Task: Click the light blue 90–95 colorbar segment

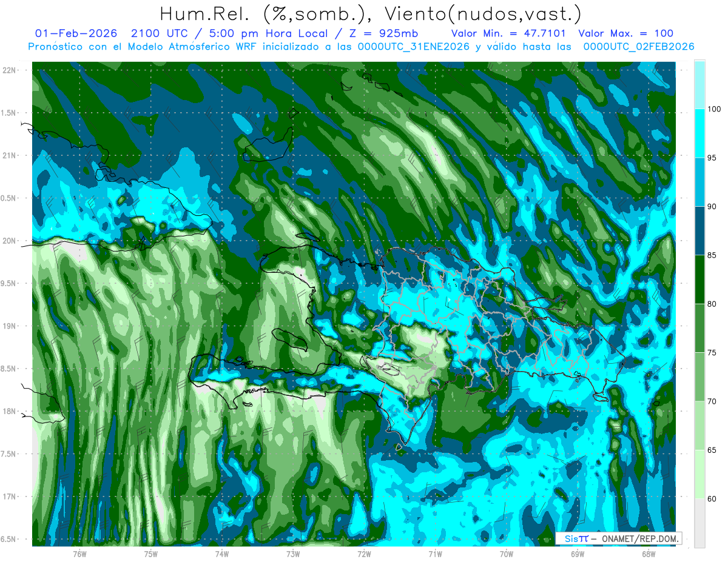Action: (699, 182)
